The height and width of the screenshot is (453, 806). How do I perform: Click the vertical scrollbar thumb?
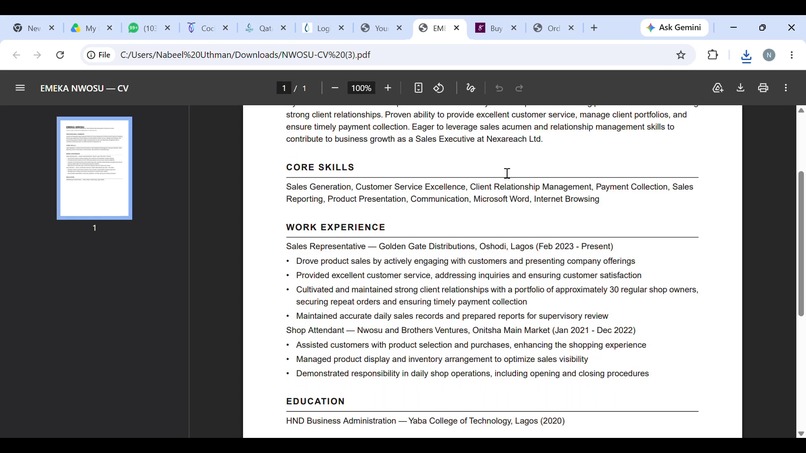800,243
